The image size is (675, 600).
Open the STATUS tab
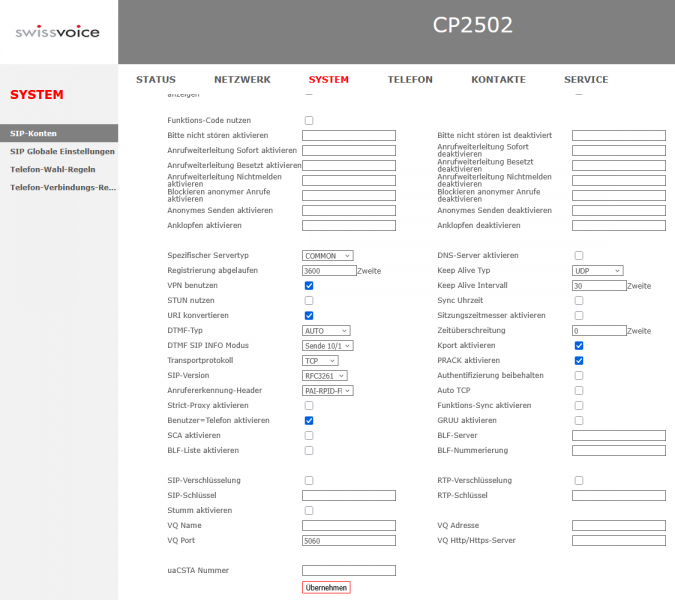pos(156,80)
